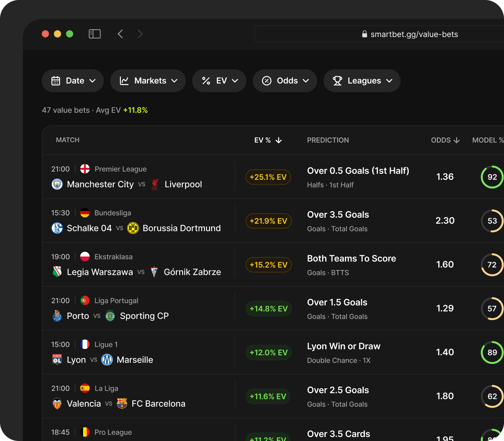Click the +11.6% EV badge
Image resolution: width=504 pixels, height=441 pixels.
tap(268, 397)
